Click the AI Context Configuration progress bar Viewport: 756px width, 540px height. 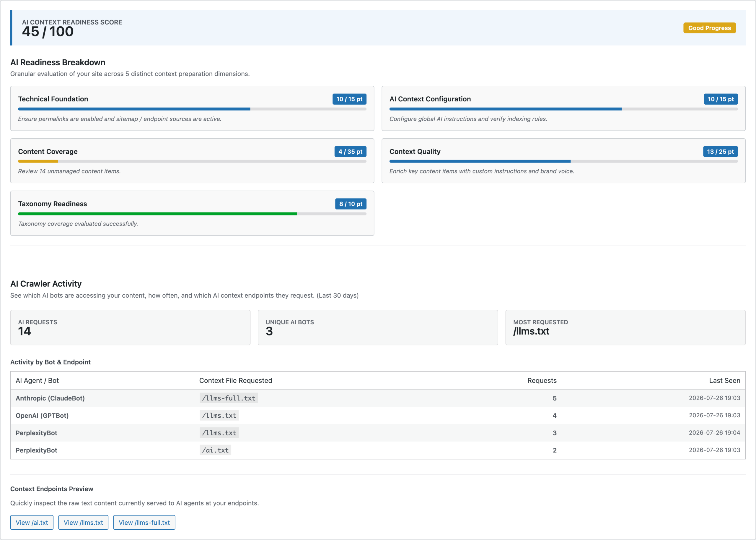coord(563,109)
